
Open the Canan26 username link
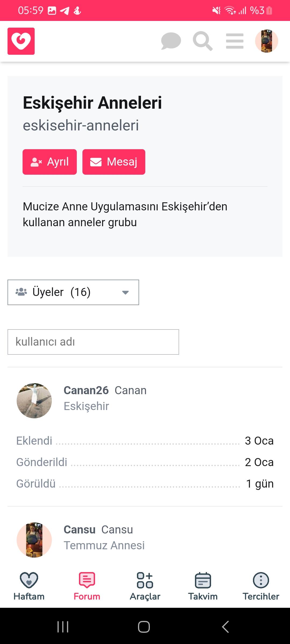86,390
